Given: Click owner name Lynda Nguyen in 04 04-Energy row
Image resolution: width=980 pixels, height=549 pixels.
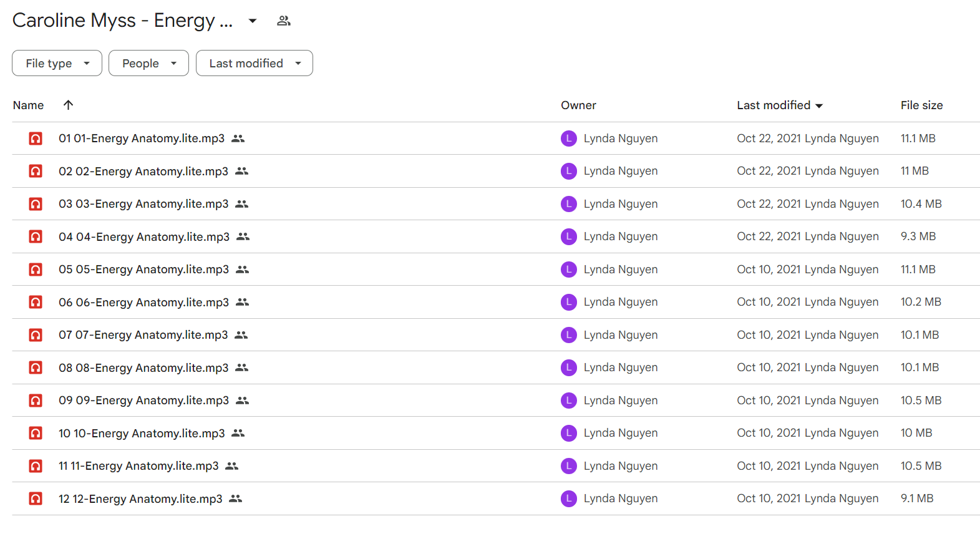Looking at the screenshot, I should coord(621,236).
